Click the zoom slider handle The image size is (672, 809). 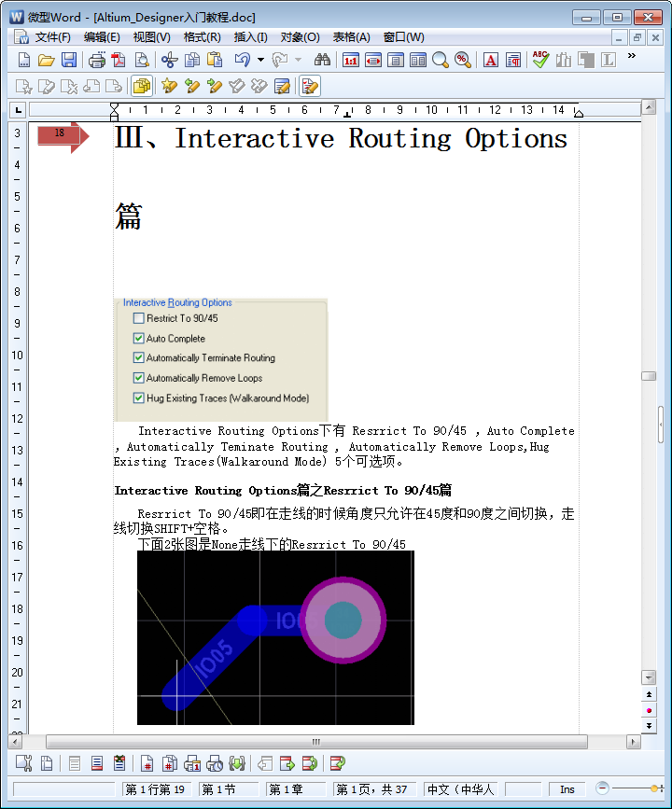tap(655, 788)
